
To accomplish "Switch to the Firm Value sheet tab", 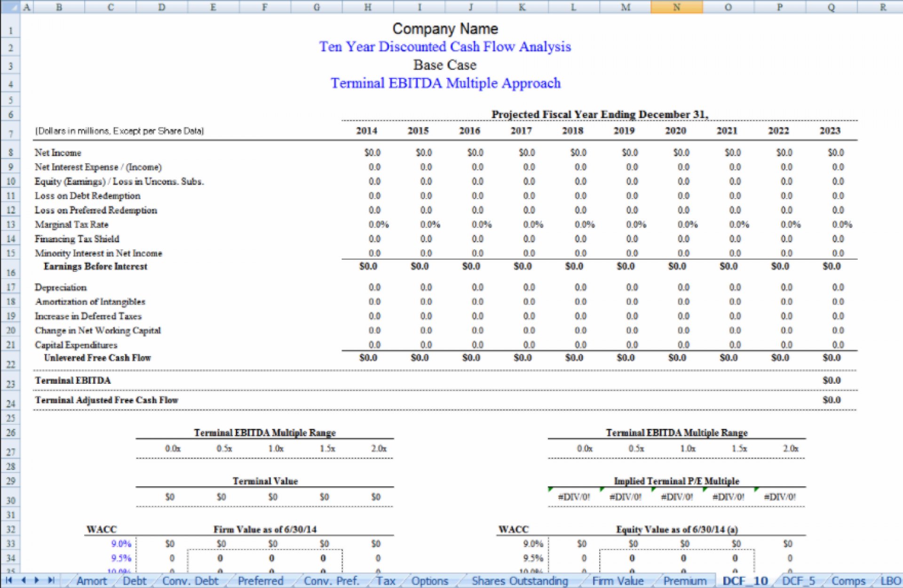I will tap(618, 581).
